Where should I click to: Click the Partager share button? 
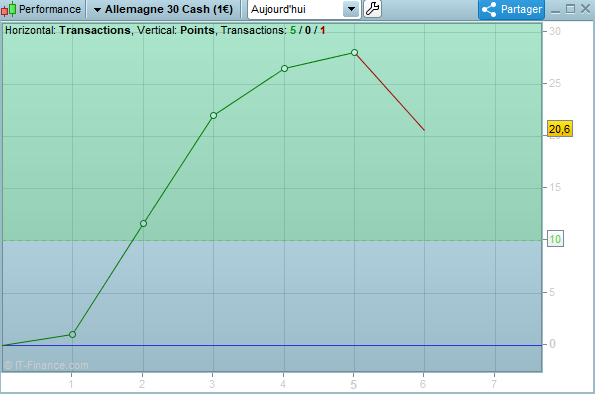click(x=512, y=9)
